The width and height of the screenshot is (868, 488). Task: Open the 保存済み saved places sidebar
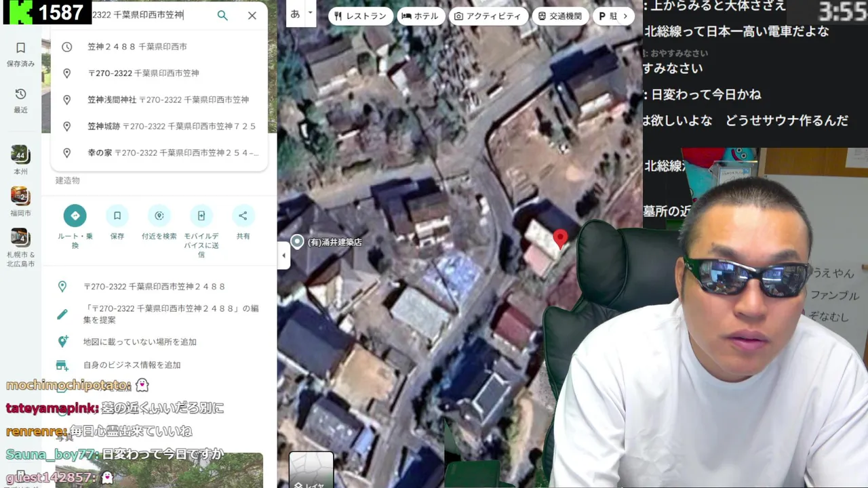click(20, 54)
